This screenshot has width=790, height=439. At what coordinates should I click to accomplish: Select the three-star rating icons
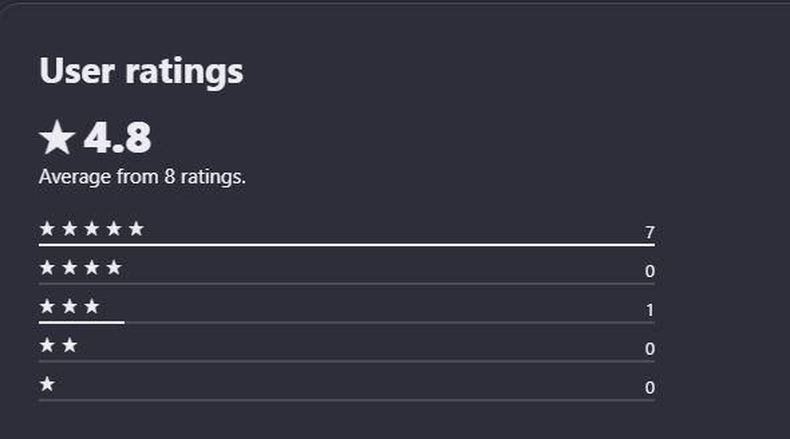(x=69, y=307)
